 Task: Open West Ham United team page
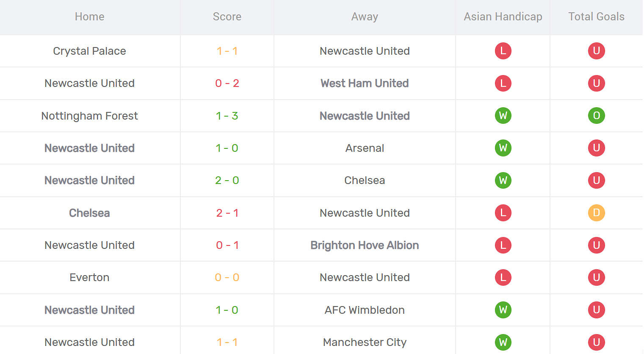pos(365,84)
